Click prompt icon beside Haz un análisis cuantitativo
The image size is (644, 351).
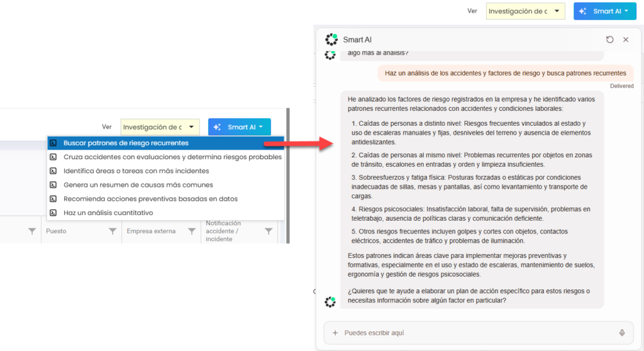pyautogui.click(x=53, y=213)
